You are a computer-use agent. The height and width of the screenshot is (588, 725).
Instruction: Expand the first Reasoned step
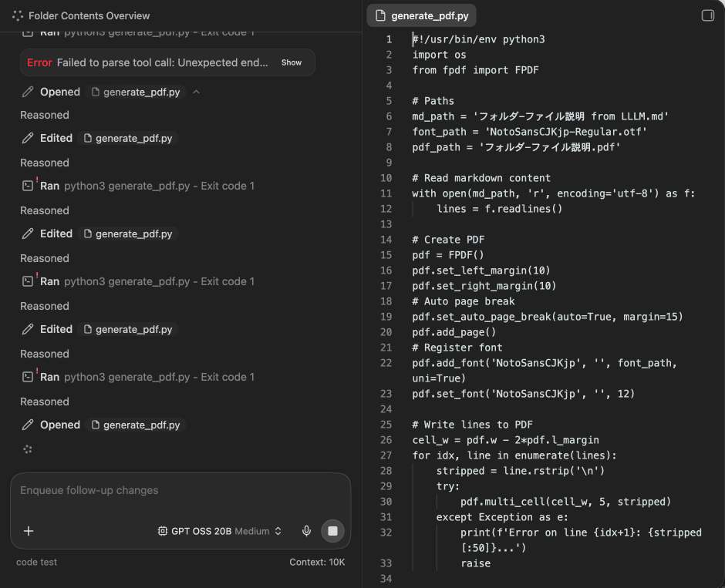45,115
